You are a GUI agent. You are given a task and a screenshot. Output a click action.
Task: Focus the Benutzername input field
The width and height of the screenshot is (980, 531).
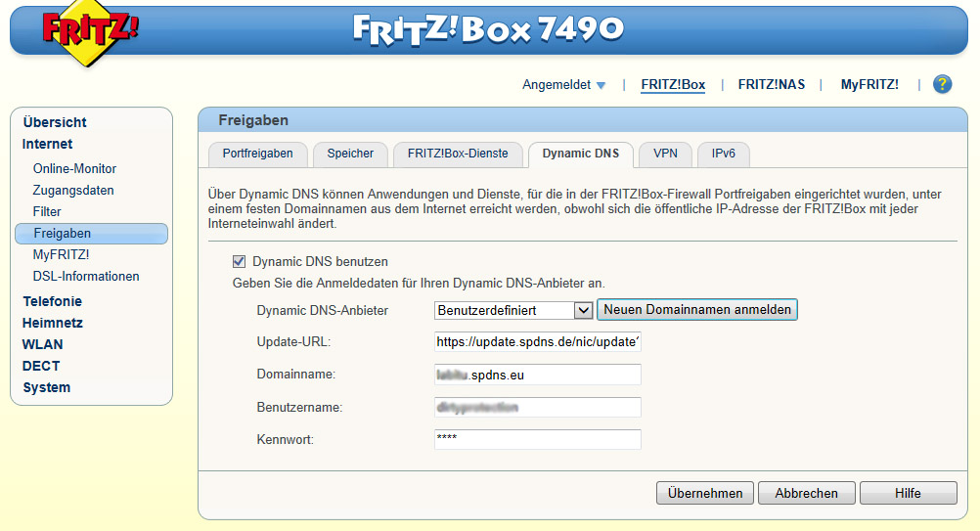[538, 408]
